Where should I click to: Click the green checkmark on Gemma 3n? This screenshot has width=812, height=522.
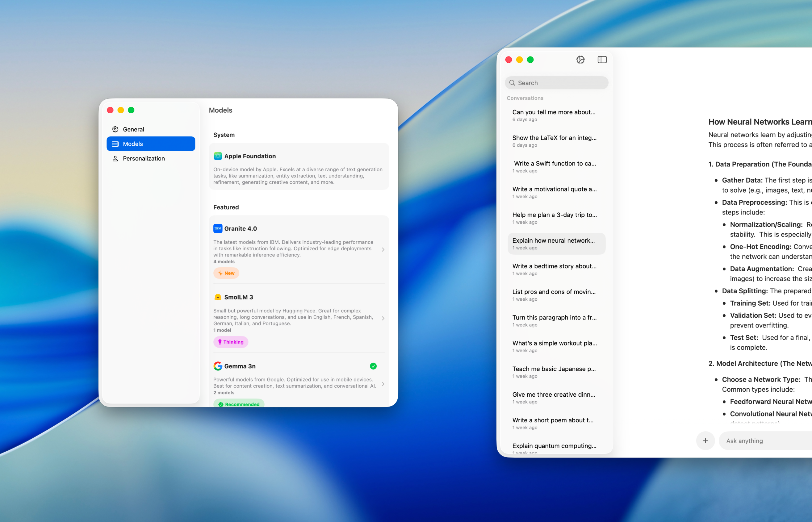point(373,366)
